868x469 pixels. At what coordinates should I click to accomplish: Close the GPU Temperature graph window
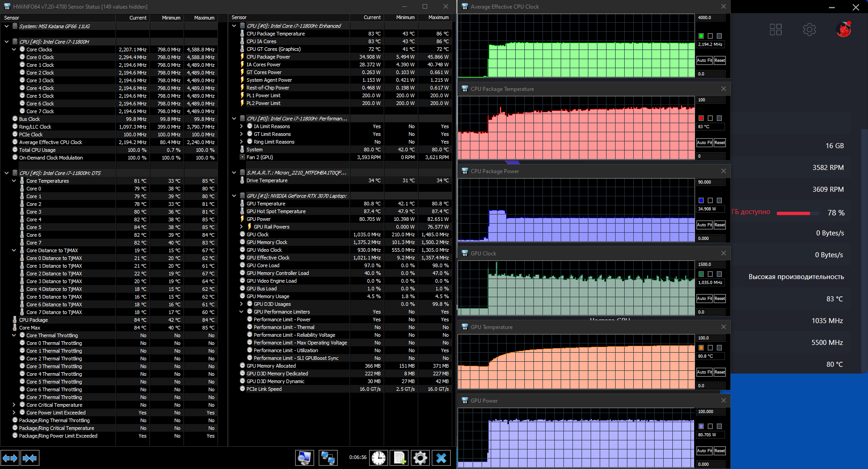click(x=724, y=327)
